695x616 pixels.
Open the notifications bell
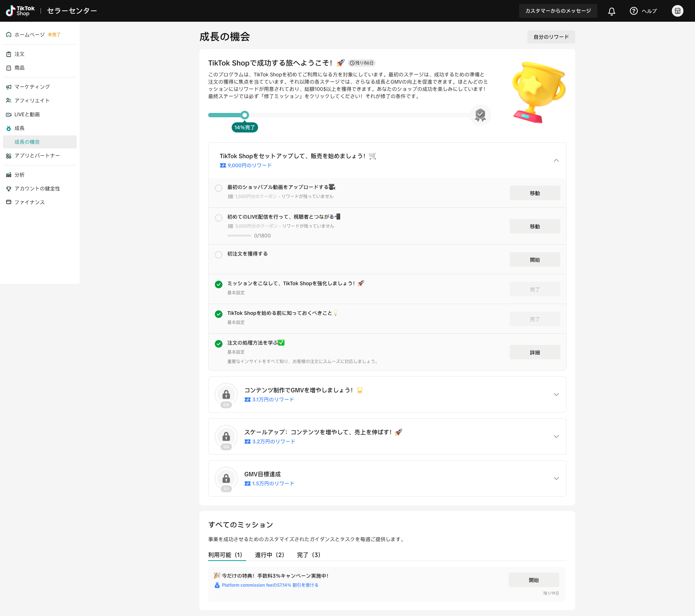click(612, 11)
